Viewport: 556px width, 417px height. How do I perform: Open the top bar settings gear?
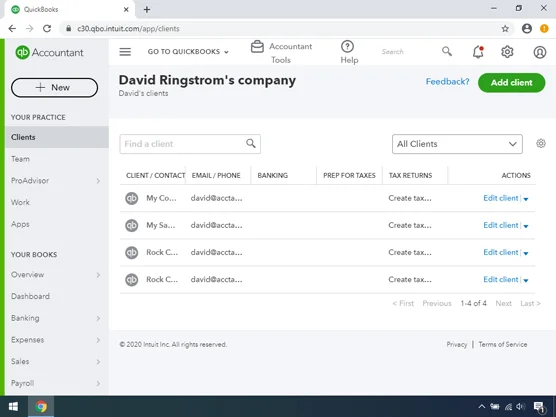pyautogui.click(x=507, y=52)
